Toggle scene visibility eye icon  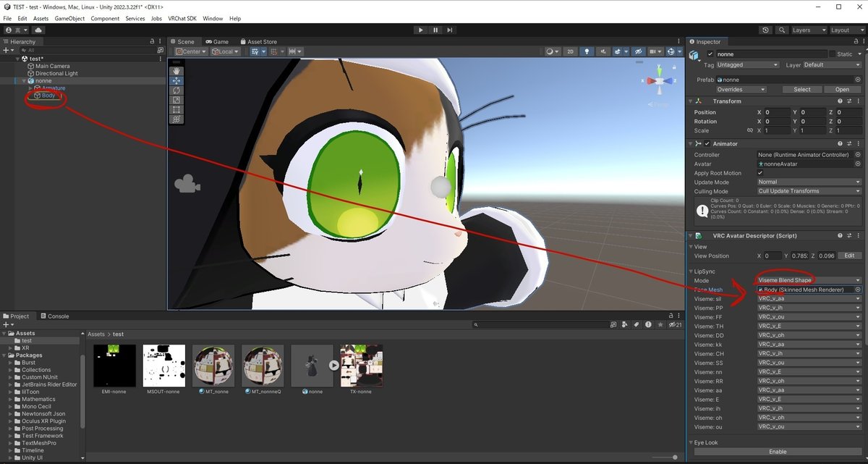coord(638,51)
